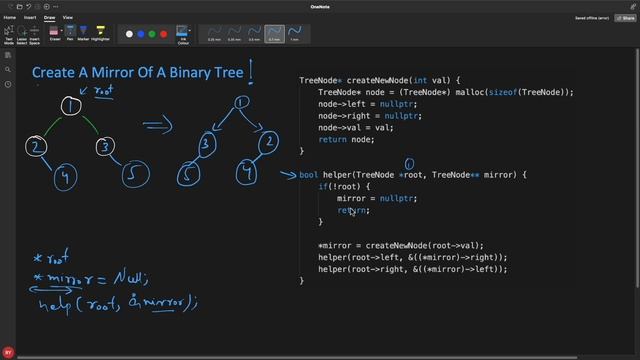The image size is (640, 360).
Task: Click the open folder icon in title bar
Action: (x=19, y=7)
